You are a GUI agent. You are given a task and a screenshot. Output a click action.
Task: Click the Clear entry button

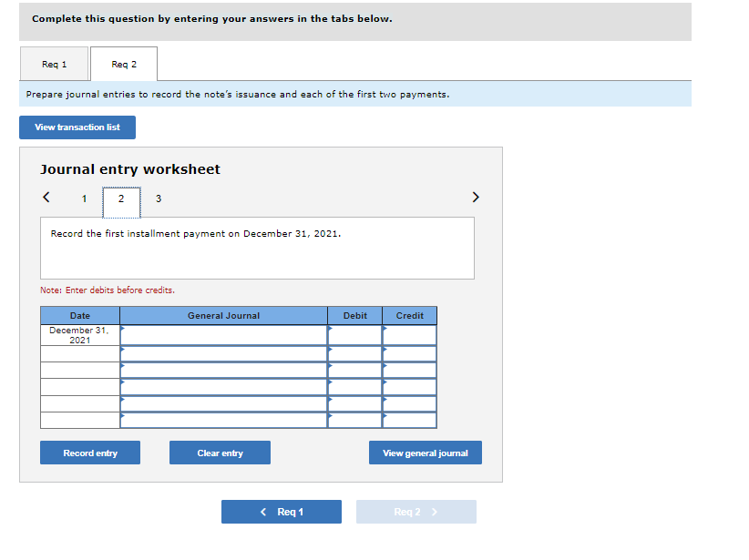[x=220, y=453]
